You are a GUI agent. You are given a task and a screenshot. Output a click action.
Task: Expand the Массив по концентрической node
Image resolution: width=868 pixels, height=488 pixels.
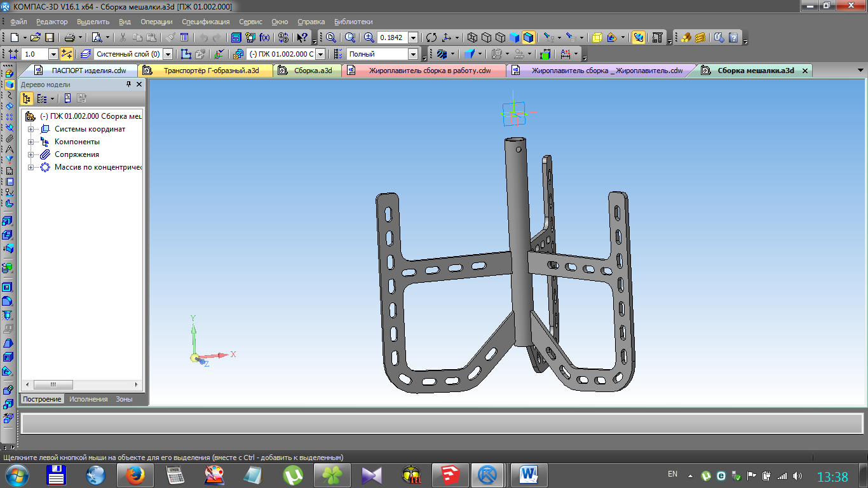(31, 167)
